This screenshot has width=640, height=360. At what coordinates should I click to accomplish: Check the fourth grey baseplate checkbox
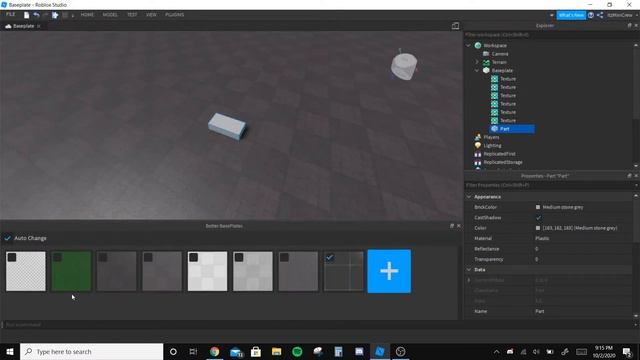(148, 257)
